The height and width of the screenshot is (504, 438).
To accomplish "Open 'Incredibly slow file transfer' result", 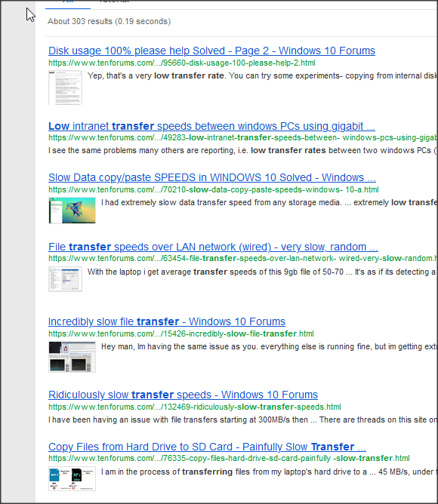I will [167, 321].
